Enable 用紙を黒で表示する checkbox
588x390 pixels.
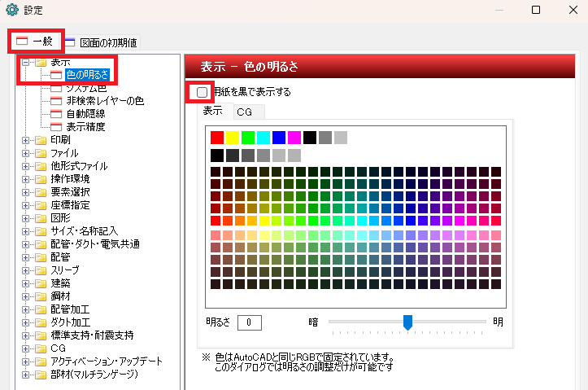(x=202, y=92)
